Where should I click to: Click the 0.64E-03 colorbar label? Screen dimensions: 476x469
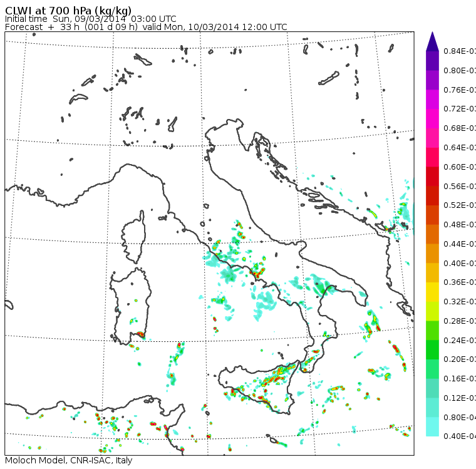click(x=460, y=148)
